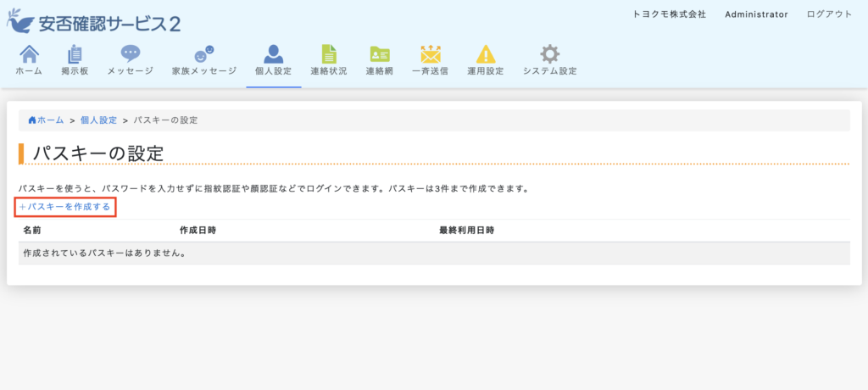Click the small home icon in breadcrumb
The height and width of the screenshot is (390, 868).
point(32,120)
